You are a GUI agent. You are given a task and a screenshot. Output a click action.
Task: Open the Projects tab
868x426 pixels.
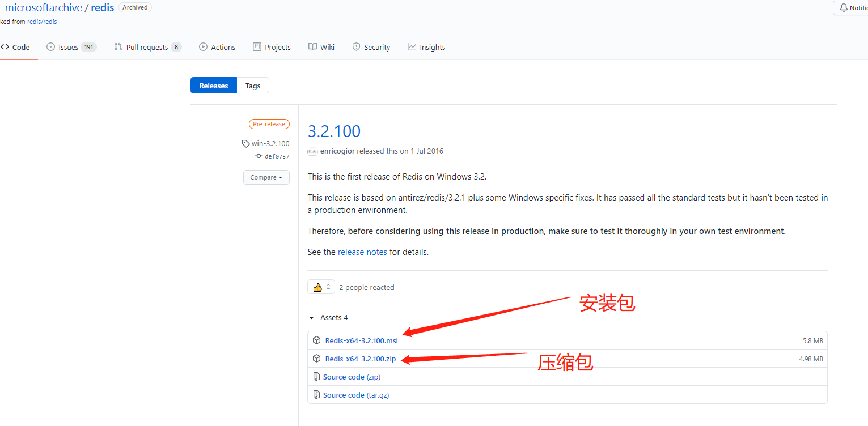[272, 47]
